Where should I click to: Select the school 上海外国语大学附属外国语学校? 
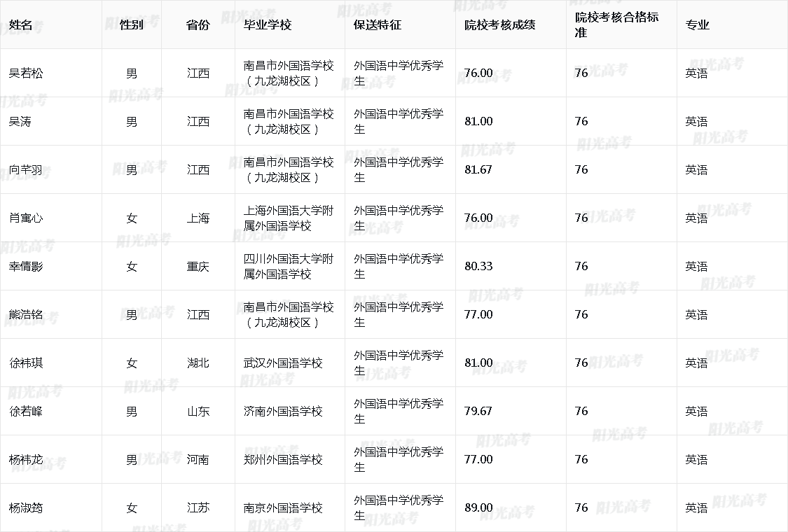pos(289,218)
